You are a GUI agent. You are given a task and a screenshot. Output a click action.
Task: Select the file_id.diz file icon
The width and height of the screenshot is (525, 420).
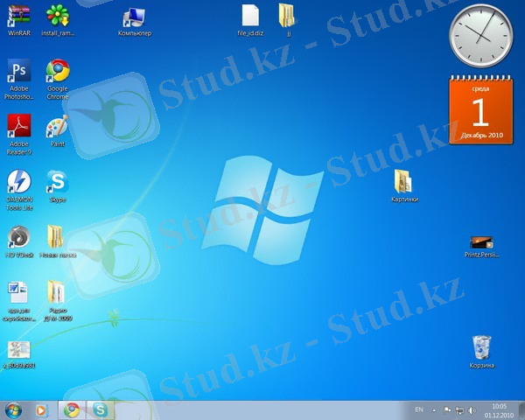coord(250,20)
